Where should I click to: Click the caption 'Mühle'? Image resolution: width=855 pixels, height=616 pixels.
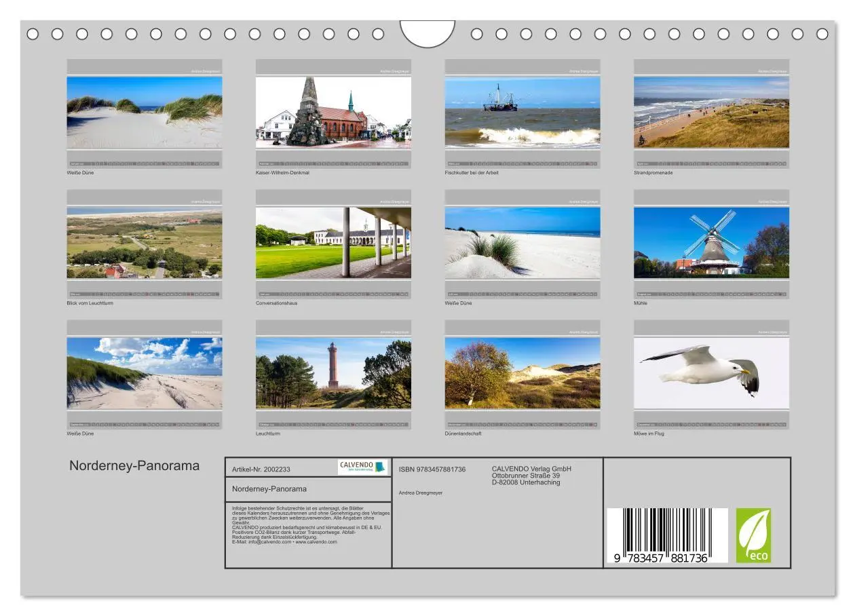coord(641,303)
